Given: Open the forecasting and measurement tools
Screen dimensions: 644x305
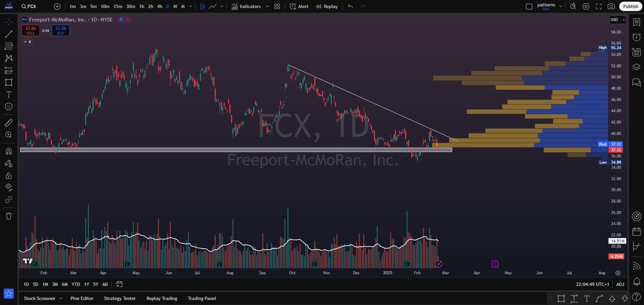Looking at the screenshot, I should point(9,70).
